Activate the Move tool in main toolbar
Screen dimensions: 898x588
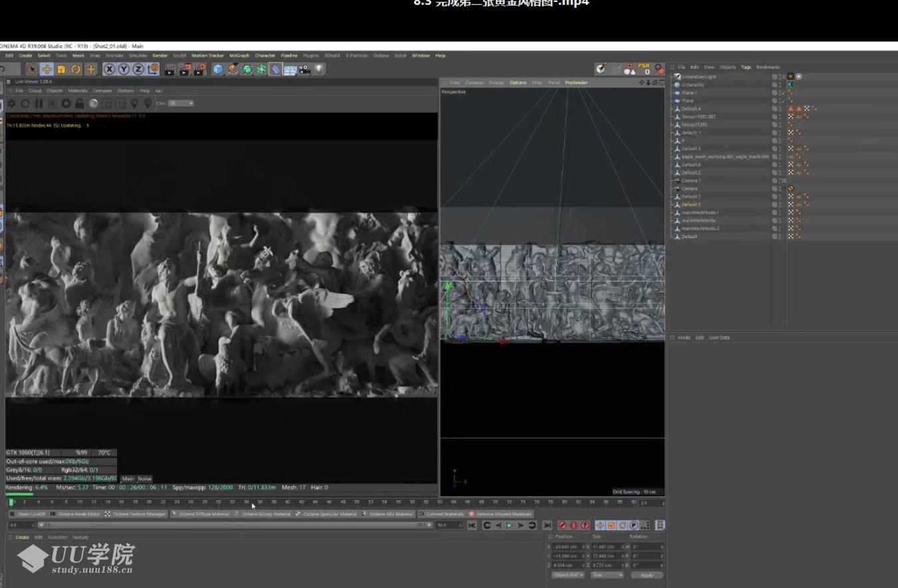coord(47,69)
